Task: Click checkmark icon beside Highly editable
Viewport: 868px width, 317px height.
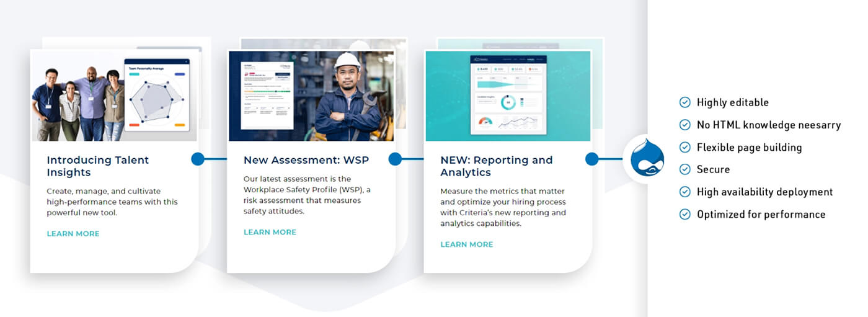Action: click(x=685, y=102)
